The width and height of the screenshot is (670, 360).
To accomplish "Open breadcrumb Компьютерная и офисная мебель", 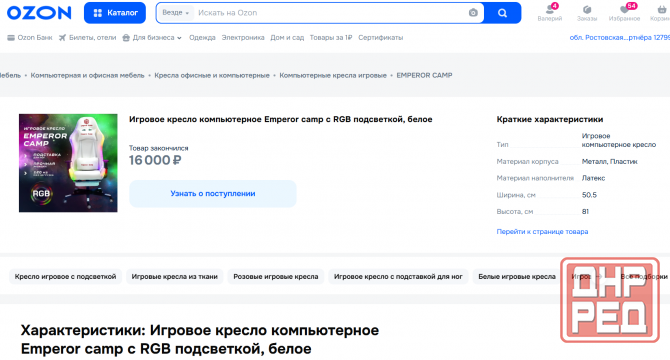I will click(x=87, y=75).
